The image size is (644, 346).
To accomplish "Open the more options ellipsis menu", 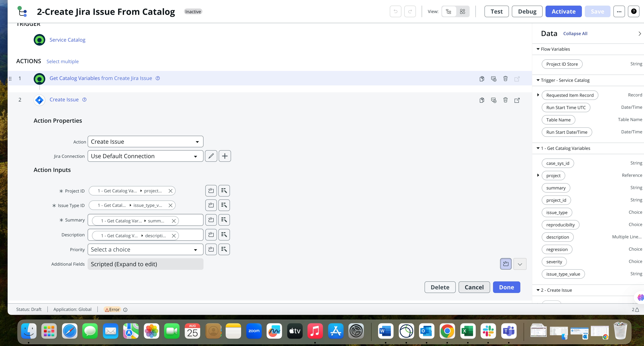I will click(x=619, y=12).
